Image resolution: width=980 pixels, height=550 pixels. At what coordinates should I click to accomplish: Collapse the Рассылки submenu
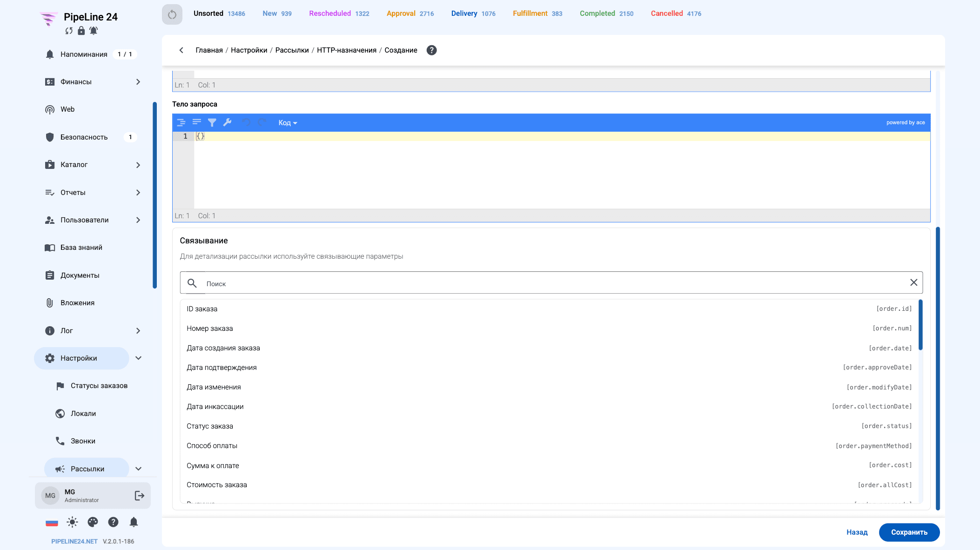[138, 469]
